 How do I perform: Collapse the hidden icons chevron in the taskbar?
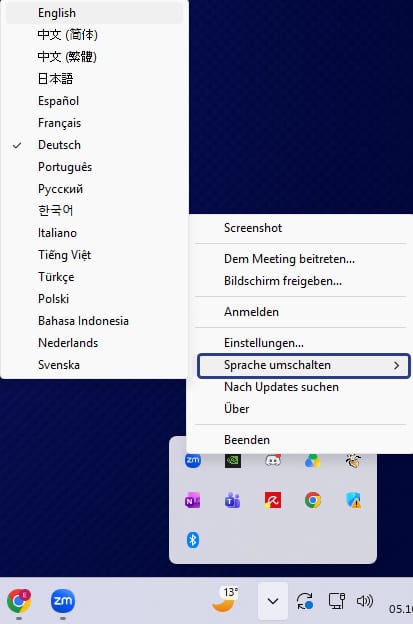point(273,601)
